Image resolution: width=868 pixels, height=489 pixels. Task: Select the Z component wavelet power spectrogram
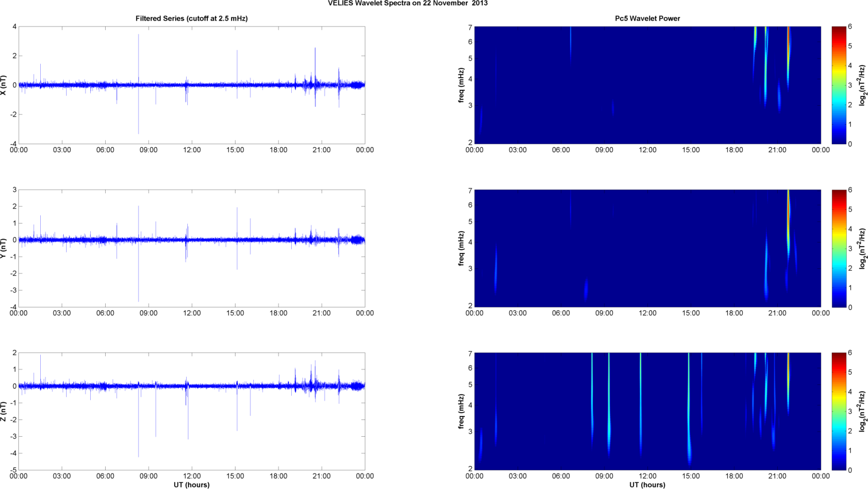[x=647, y=411]
